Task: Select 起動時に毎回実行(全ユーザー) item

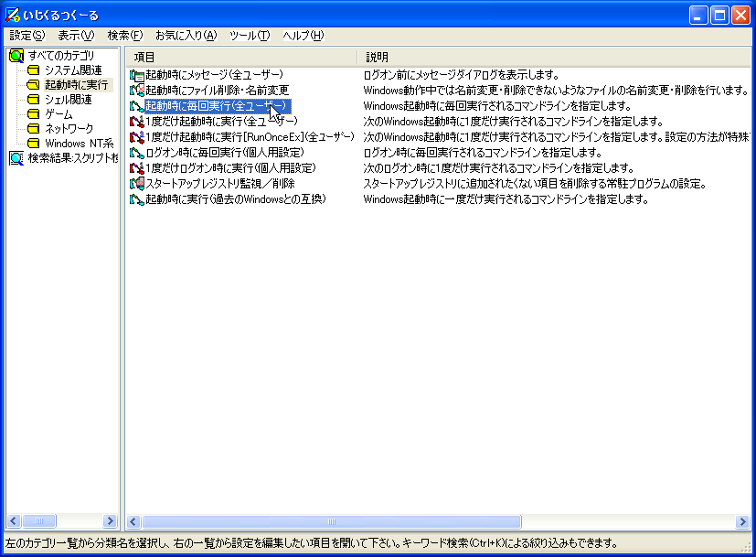Action: pos(218,106)
